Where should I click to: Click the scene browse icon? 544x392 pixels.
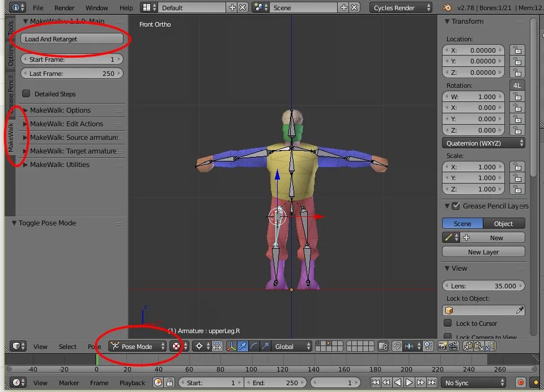260,7
